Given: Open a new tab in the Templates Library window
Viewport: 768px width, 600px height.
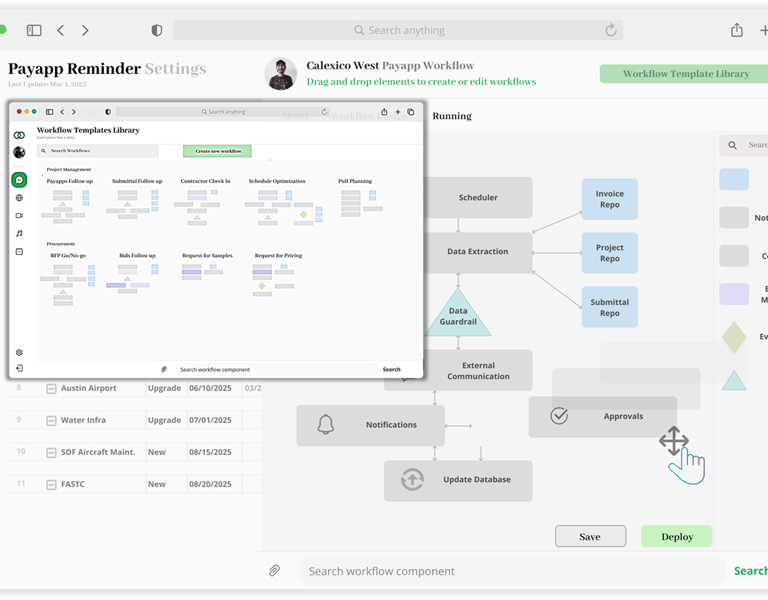Looking at the screenshot, I should 398,112.
